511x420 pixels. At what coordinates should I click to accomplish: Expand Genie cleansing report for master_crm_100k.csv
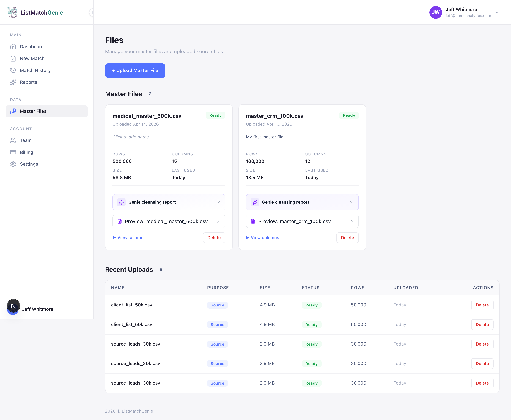coord(302,202)
